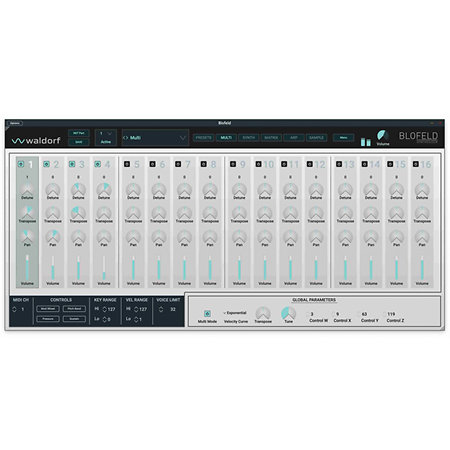This screenshot has width=450, height=450.
Task: Click the Pan knob of part 16
Action: pos(422,236)
